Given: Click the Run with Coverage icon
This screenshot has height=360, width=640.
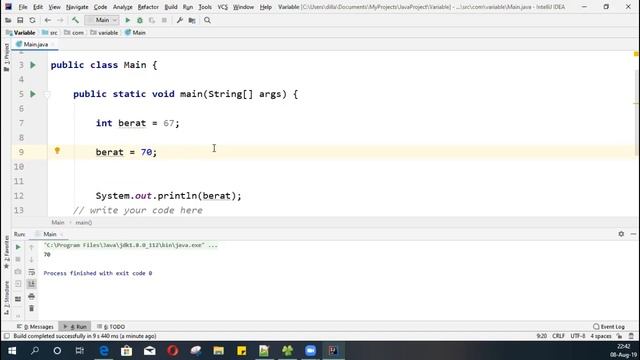Looking at the screenshot, I should click(x=152, y=20).
